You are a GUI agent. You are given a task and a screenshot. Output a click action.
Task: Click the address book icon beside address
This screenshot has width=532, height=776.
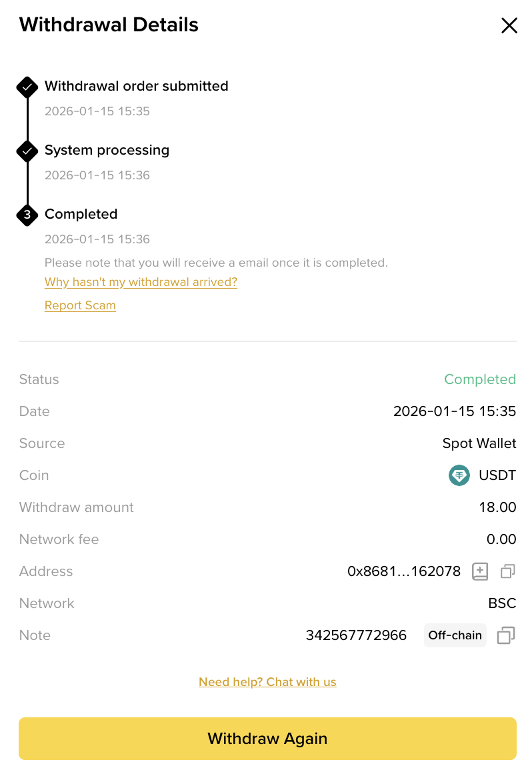[480, 571]
